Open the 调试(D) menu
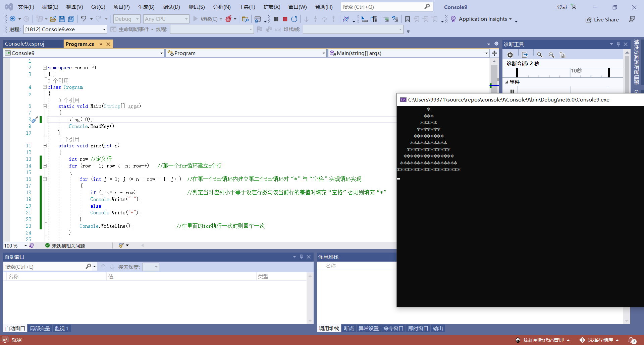This screenshot has width=644, height=345. pyautogui.click(x=171, y=7)
